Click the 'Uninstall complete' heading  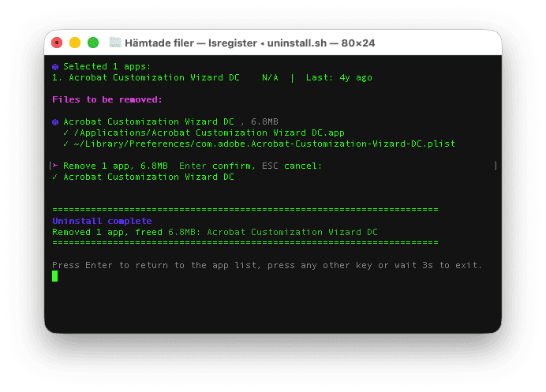pyautogui.click(x=102, y=221)
